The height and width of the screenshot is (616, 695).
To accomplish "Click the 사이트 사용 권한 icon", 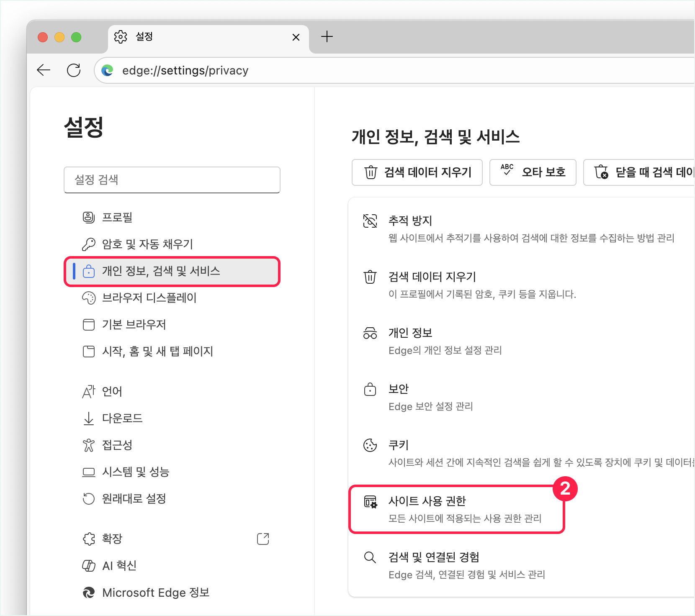I will 370,501.
